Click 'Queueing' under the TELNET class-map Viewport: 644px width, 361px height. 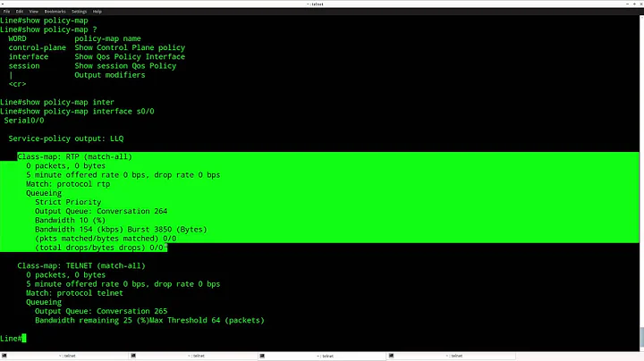tap(44, 302)
